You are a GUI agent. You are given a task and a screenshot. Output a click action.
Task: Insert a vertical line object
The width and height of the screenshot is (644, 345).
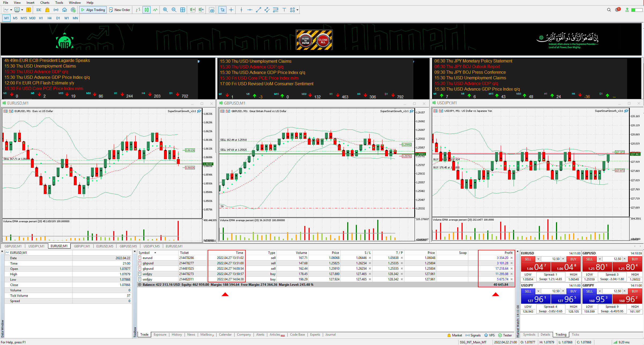coord(241,10)
